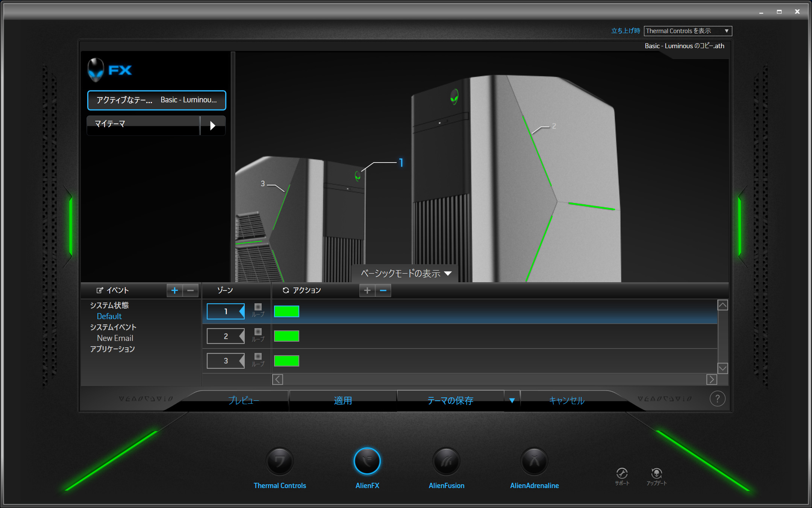Click the action refresh cycle icon
This screenshot has height=508, width=812.
pyautogui.click(x=286, y=290)
